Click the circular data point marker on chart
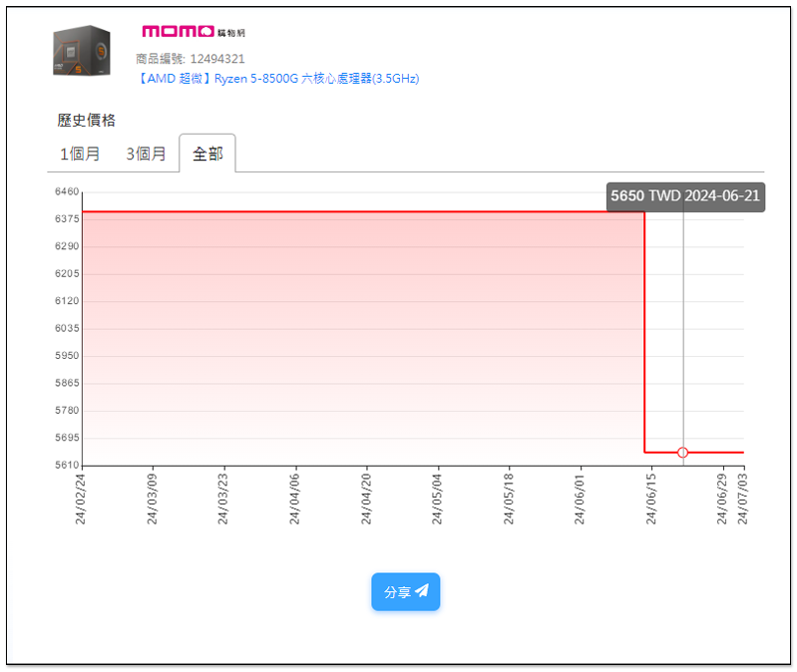The image size is (797, 672). click(x=682, y=452)
